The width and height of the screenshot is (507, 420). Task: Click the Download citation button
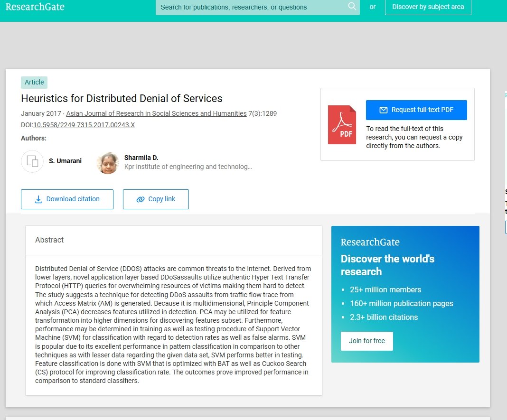(67, 199)
